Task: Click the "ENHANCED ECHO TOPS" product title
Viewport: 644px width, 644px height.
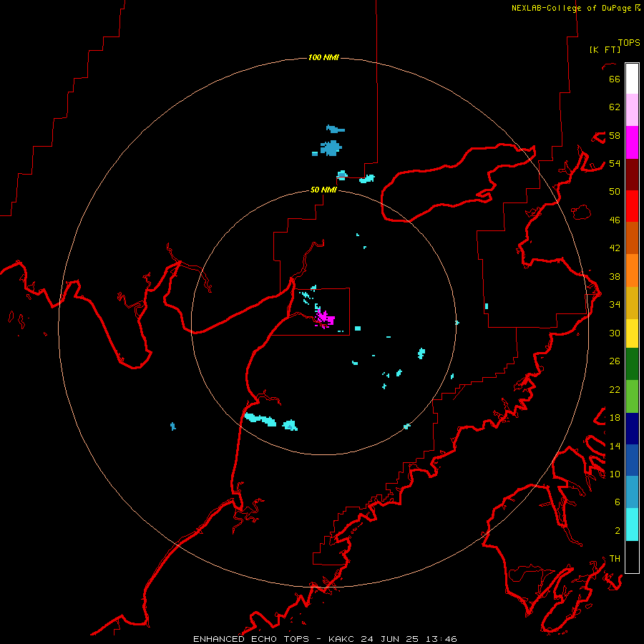Action: (251, 639)
